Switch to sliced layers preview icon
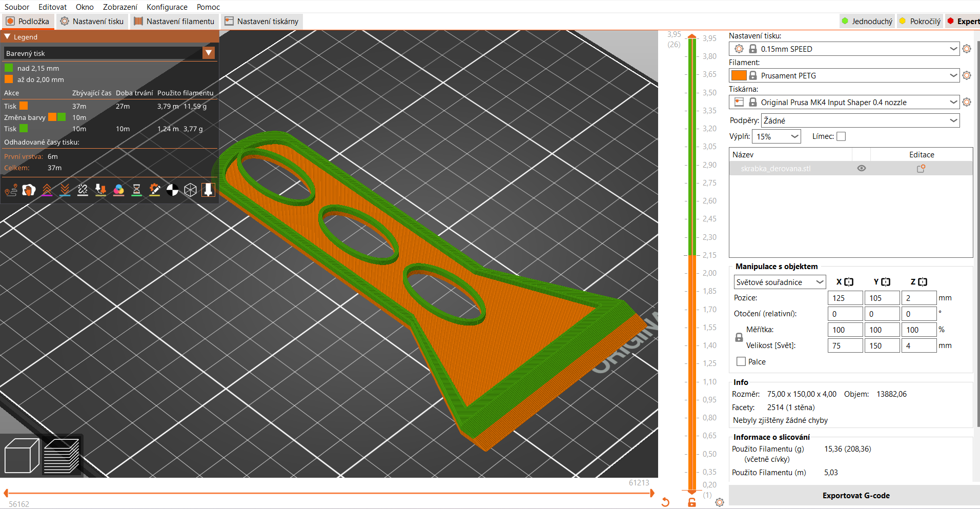This screenshot has height=509, width=980. 62,456
